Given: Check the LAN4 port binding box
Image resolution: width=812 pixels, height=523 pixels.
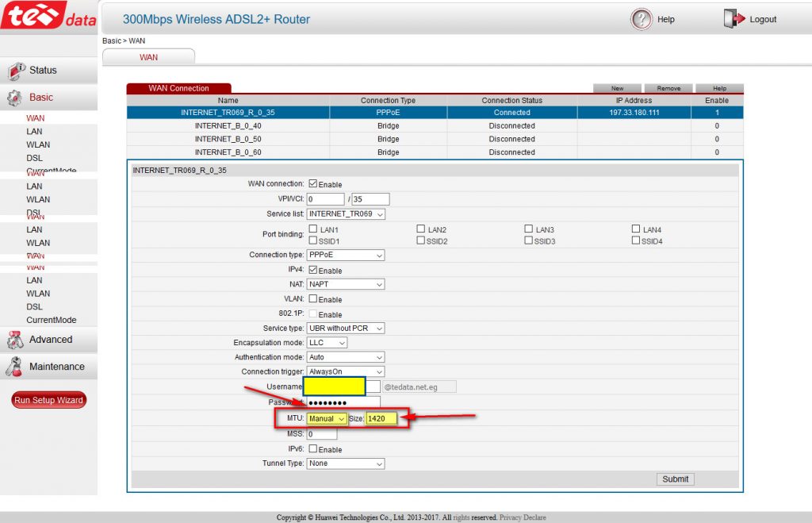Looking at the screenshot, I should coord(635,229).
